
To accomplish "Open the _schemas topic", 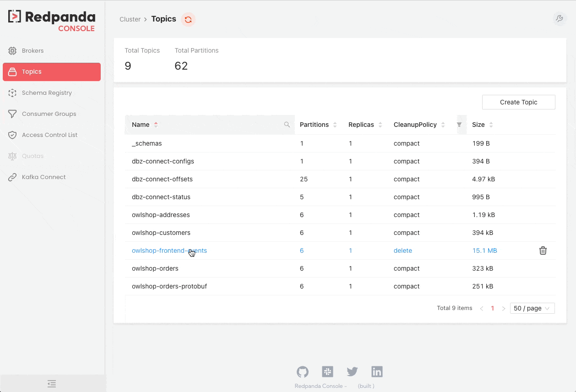I will point(147,143).
